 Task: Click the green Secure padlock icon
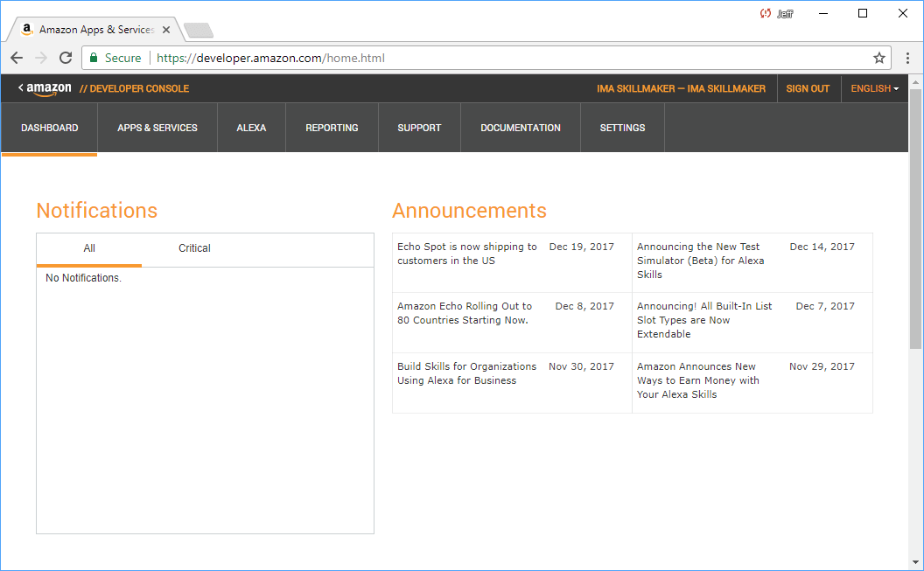point(93,58)
